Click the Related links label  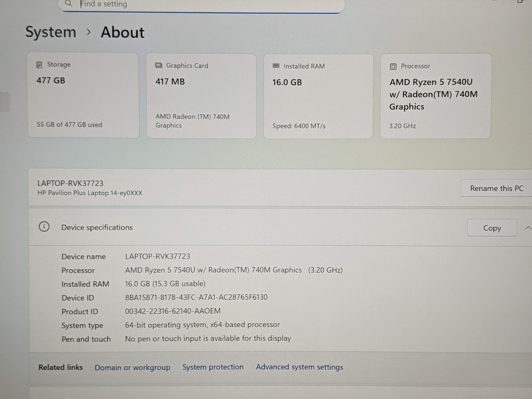pyautogui.click(x=61, y=367)
